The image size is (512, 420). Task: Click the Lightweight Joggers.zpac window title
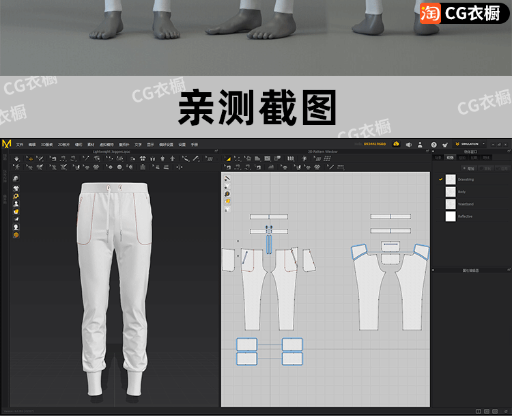coord(111,152)
